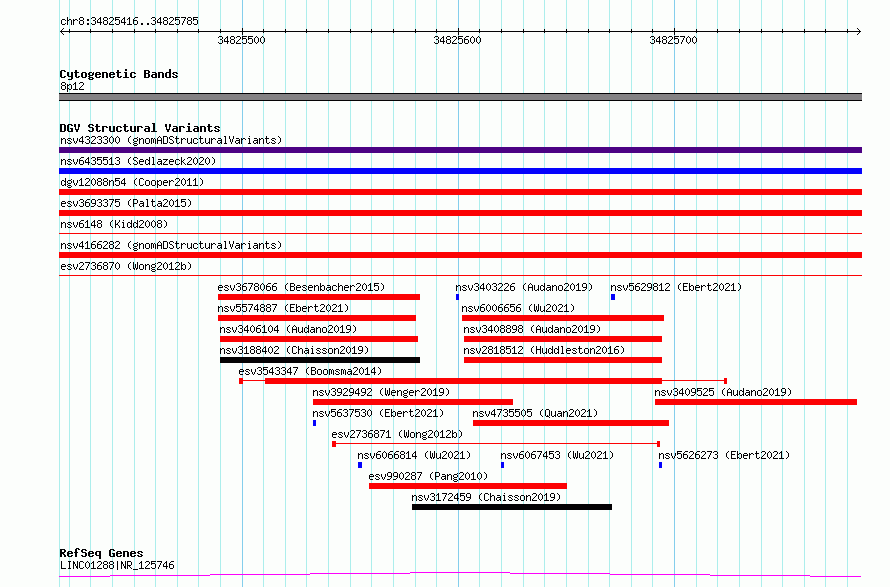Click the red esv990287 variant bar
890x587 pixels.
468,486
